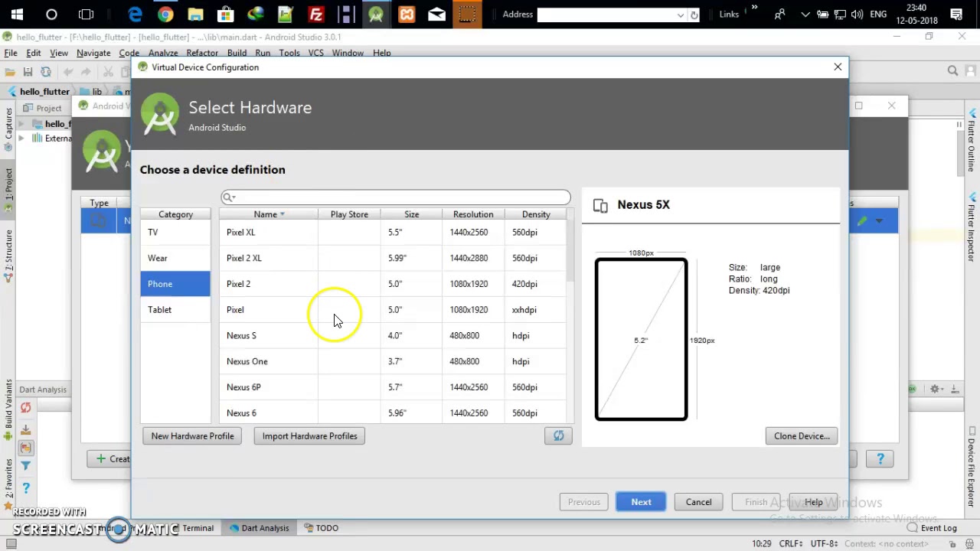Viewport: 980px width, 551px height.
Task: Open the Mail app from the taskbar
Action: coord(436,14)
